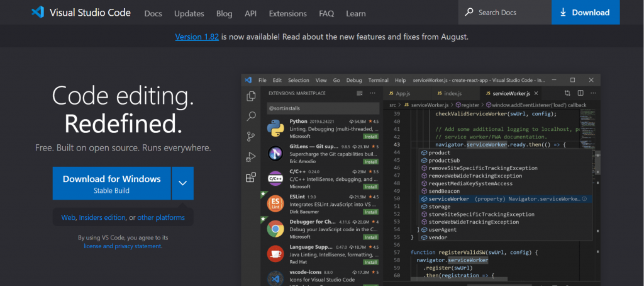Image resolution: width=644 pixels, height=286 pixels.
Task: Click the split editor icon
Action: click(x=580, y=93)
